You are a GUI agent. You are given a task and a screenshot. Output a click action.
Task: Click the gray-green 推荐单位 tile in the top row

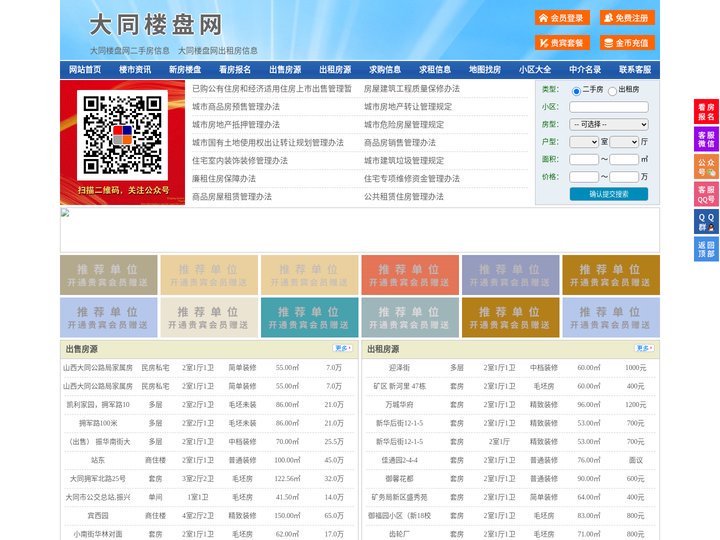click(108, 275)
